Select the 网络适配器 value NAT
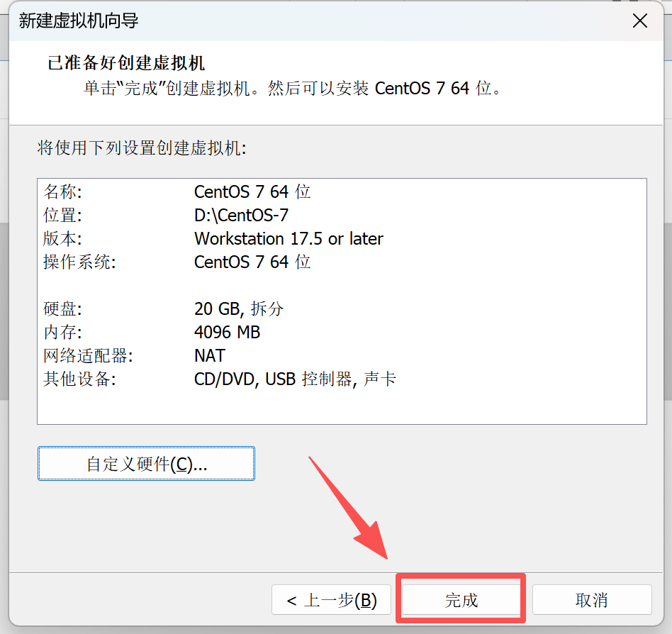Viewport: 672px width, 634px height. tap(210, 356)
